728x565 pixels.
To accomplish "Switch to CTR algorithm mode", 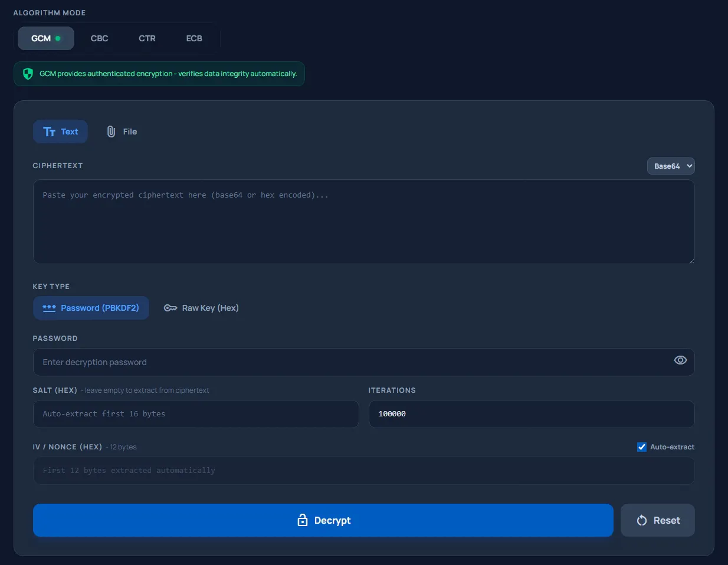I will (147, 38).
